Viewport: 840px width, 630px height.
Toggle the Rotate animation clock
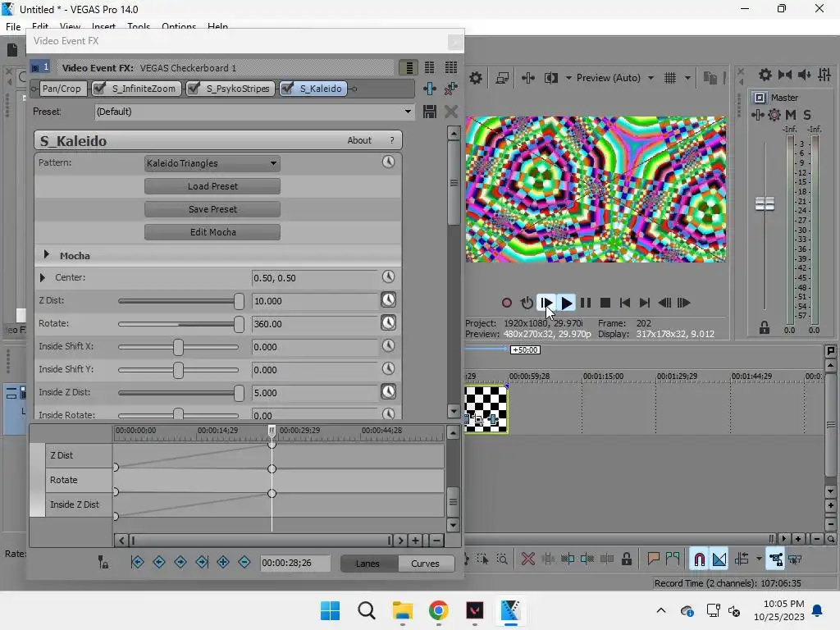click(x=388, y=322)
